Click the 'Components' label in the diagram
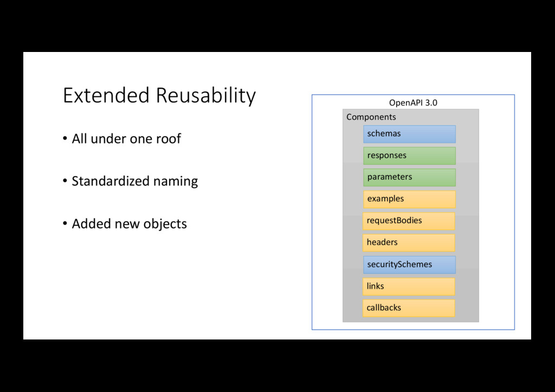Viewport: 555px width, 392px height. point(371,117)
